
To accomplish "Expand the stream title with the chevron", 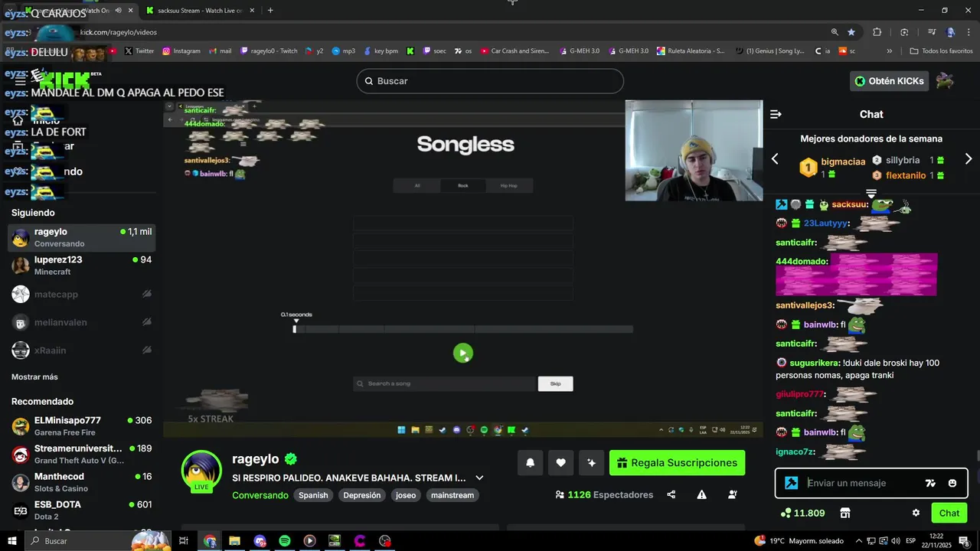I will point(479,478).
